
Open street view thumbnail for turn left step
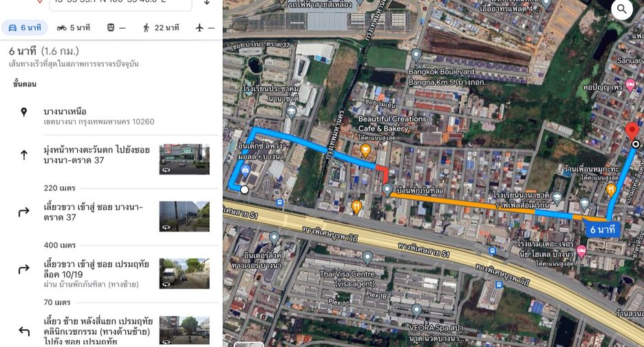click(x=184, y=331)
